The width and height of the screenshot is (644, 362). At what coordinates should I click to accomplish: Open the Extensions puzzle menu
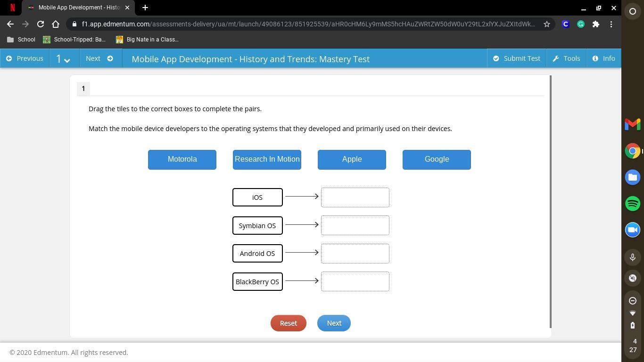point(596,24)
